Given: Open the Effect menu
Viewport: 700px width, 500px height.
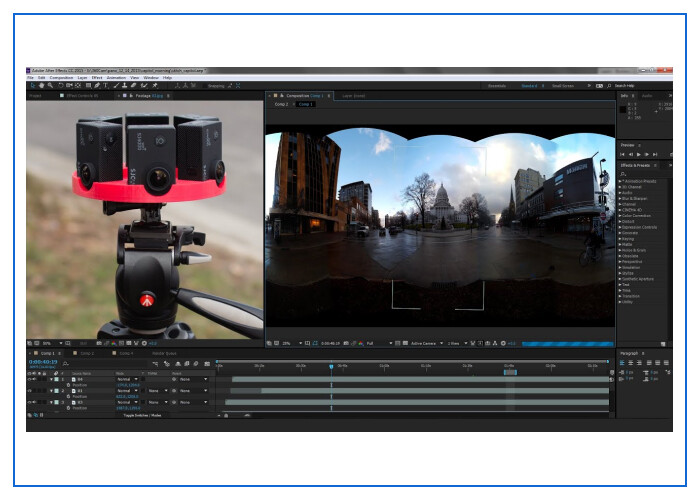Looking at the screenshot, I should 97,78.
